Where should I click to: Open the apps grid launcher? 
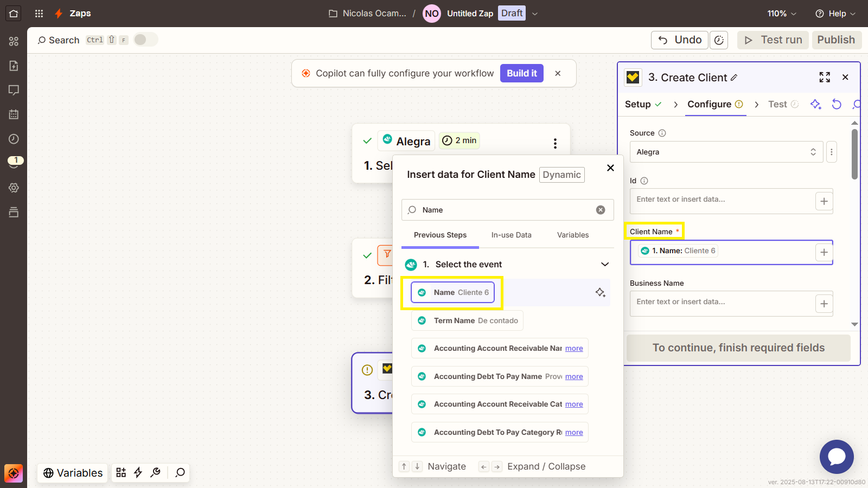[x=39, y=14]
